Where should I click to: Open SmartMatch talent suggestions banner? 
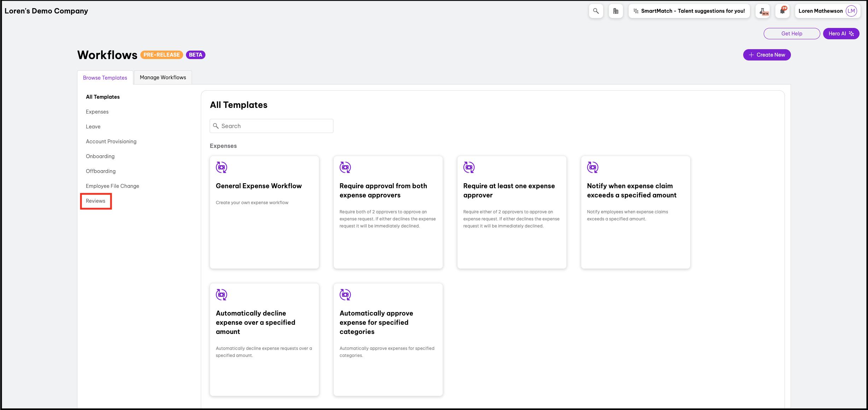click(x=689, y=11)
